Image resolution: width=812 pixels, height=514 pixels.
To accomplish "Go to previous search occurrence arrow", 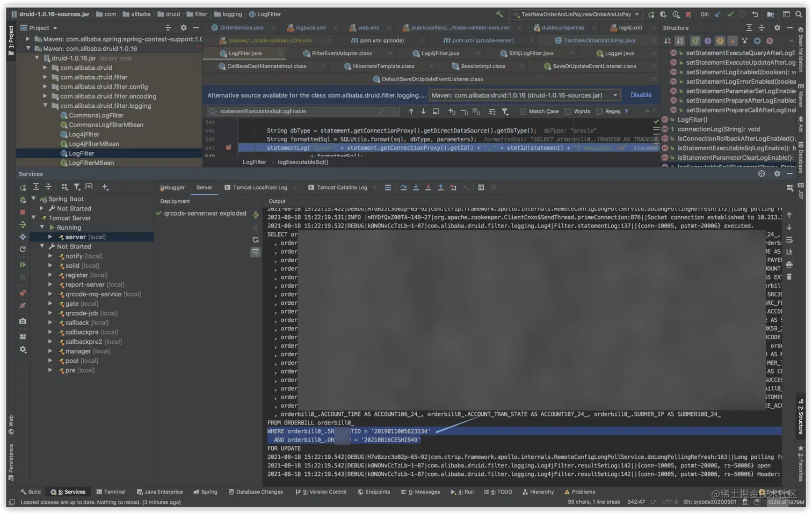I will point(411,112).
